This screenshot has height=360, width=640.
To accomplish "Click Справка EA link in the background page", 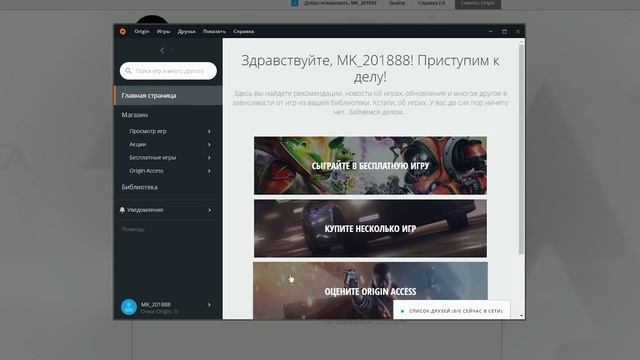I will (x=431, y=3).
